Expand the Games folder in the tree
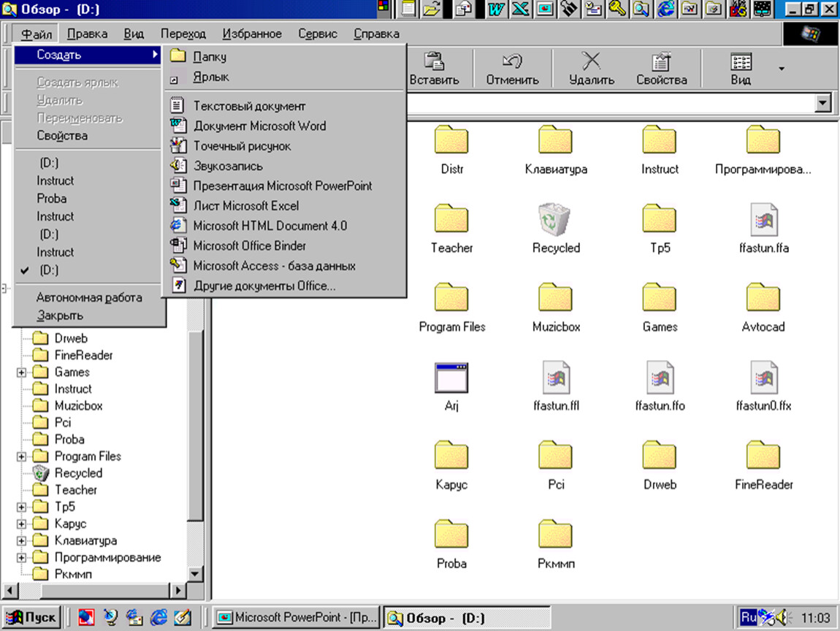Screen dimensions: 840x631 click(x=21, y=372)
